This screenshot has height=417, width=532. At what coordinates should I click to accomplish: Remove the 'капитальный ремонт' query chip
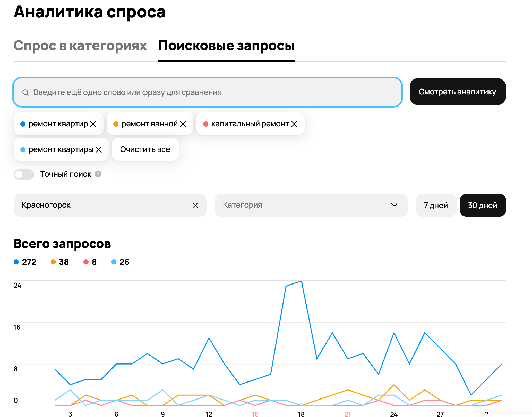294,124
